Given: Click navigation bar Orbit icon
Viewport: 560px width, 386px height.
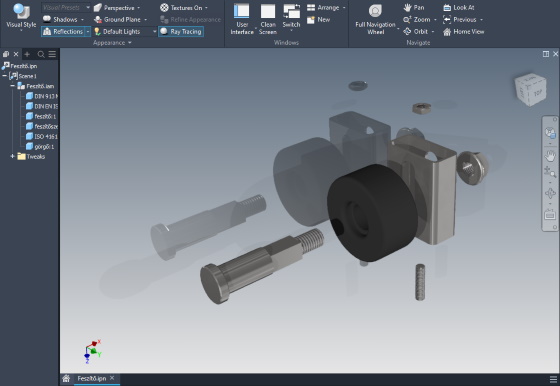Looking at the screenshot, I should [550, 193].
